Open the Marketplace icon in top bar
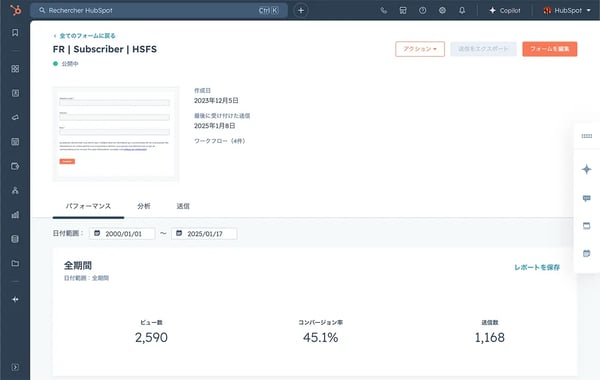This screenshot has width=600, height=380. pyautogui.click(x=403, y=10)
